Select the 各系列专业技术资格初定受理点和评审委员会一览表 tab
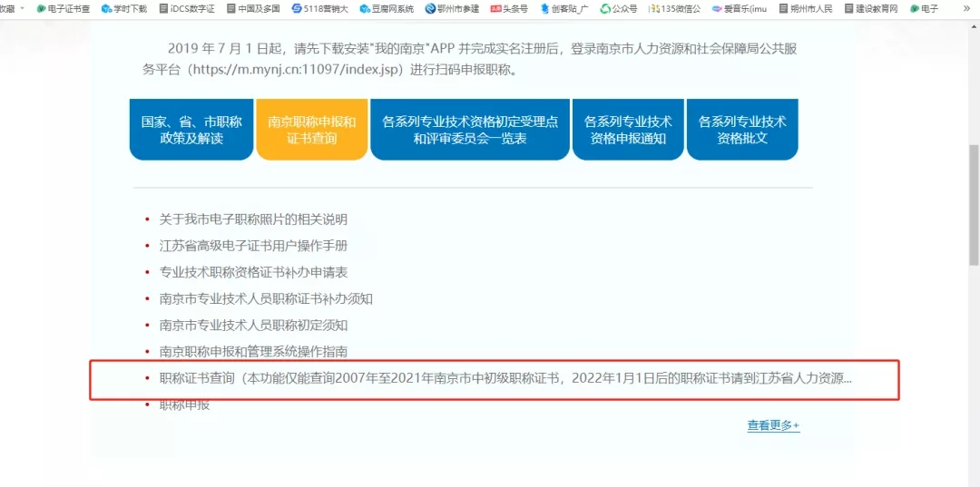 (470, 130)
